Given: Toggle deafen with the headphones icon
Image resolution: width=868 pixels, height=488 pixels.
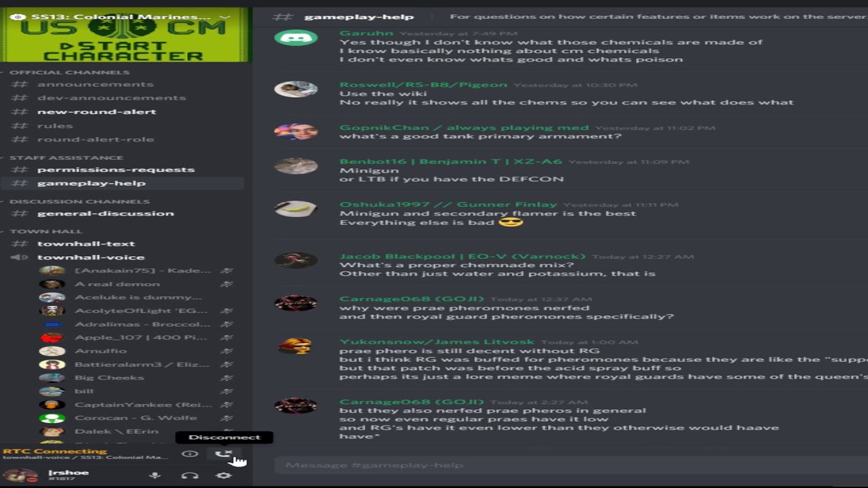Looking at the screenshot, I should pyautogui.click(x=190, y=475).
